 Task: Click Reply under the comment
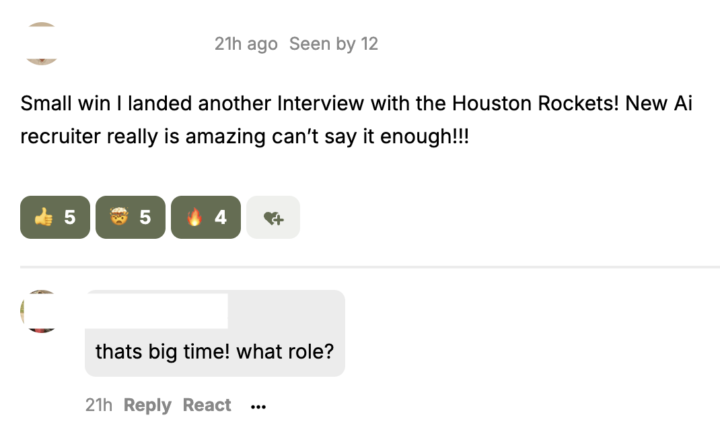[148, 405]
